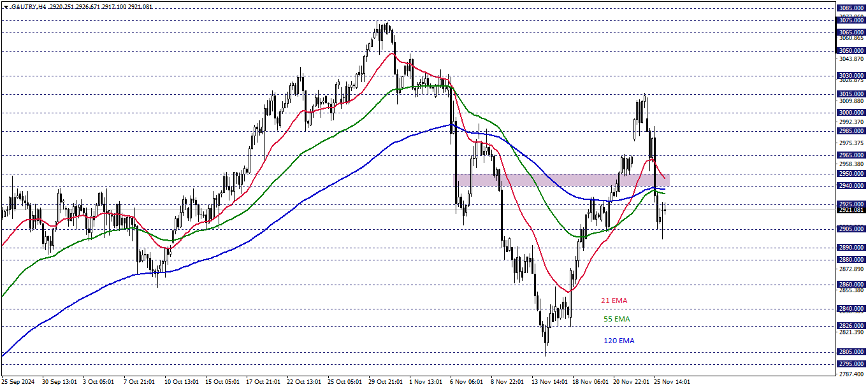Click the 3043.870 price scale value

click(x=852, y=59)
